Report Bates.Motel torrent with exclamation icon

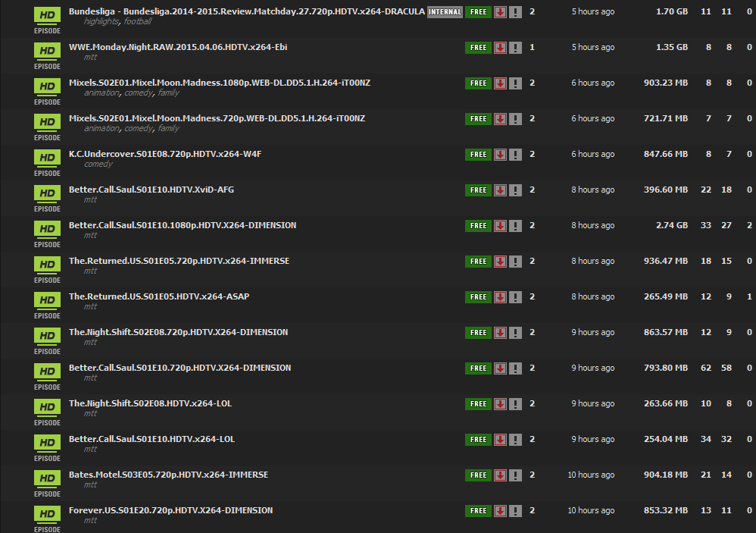coord(515,476)
